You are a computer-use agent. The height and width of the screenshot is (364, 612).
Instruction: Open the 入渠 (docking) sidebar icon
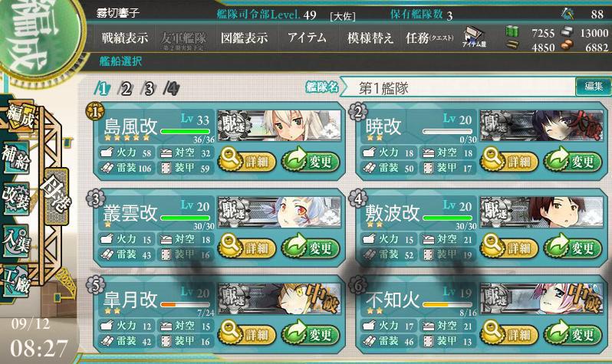pos(16,241)
